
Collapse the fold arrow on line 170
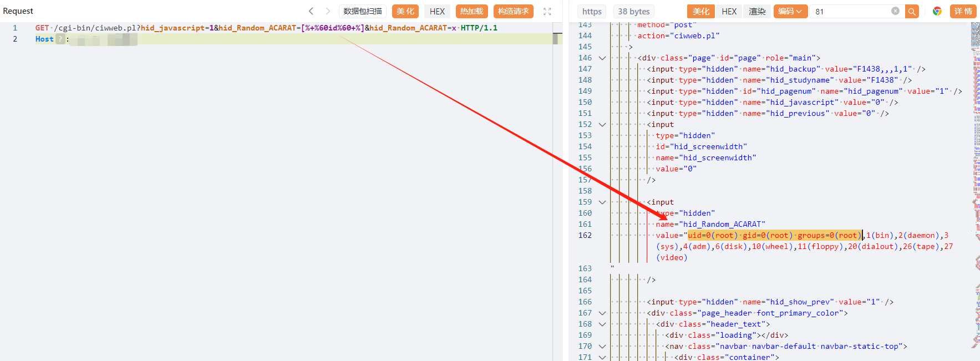602,346
